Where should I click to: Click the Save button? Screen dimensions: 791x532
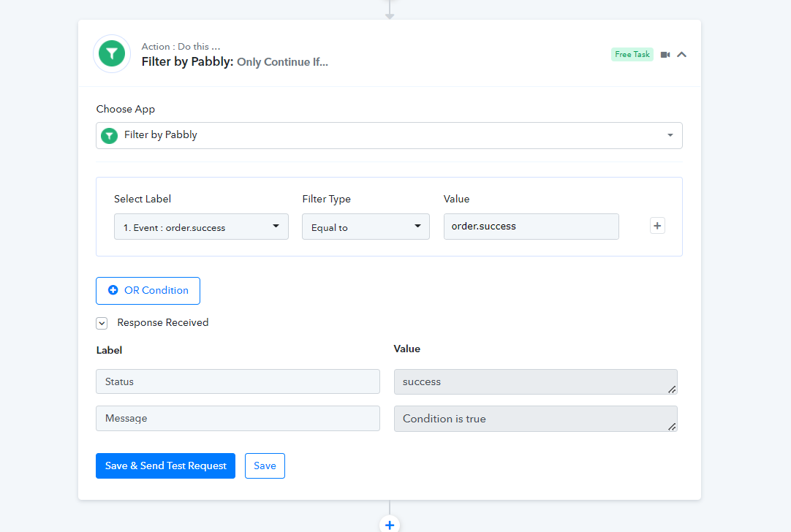265,466
